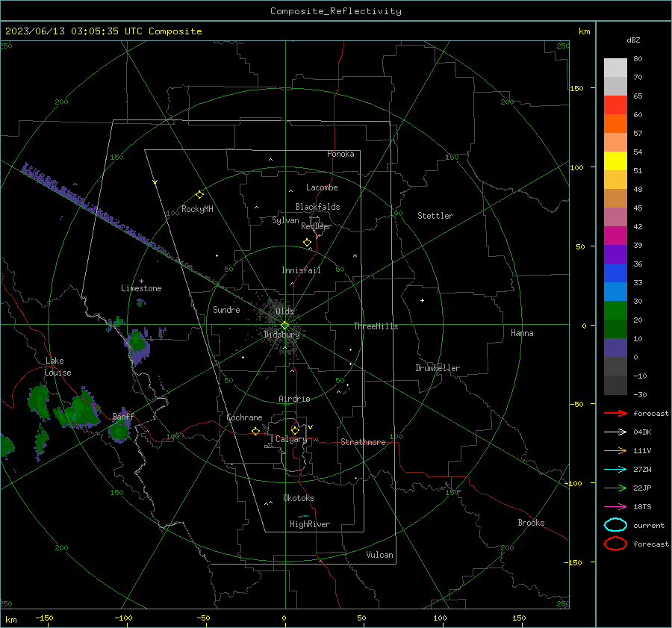The image size is (672, 628).
Task: Click the green radar echo near Banff
Action: click(x=120, y=430)
